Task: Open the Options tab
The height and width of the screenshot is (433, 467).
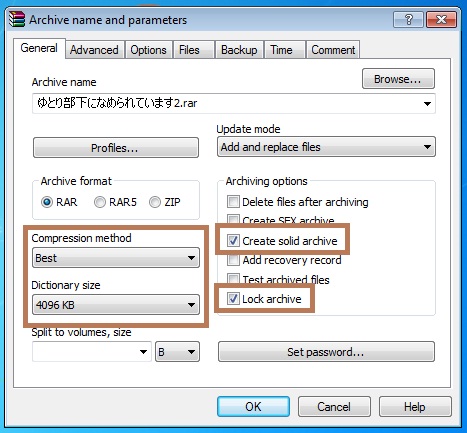Action: tap(148, 50)
